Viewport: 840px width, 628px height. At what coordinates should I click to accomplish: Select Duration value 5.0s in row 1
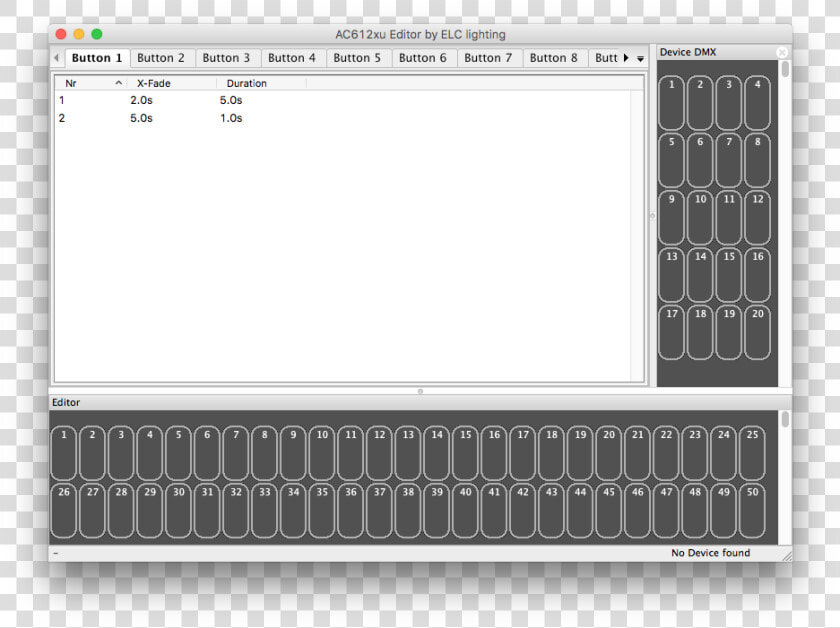[x=231, y=100]
